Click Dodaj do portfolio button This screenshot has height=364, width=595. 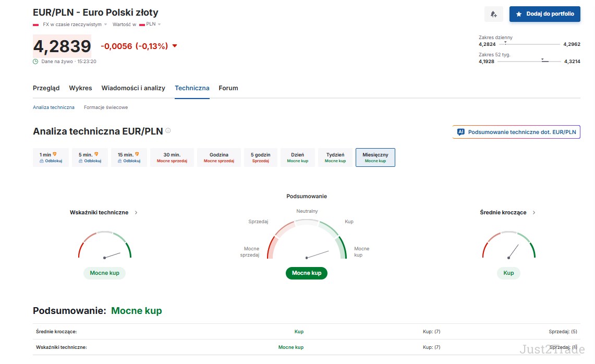tap(544, 14)
